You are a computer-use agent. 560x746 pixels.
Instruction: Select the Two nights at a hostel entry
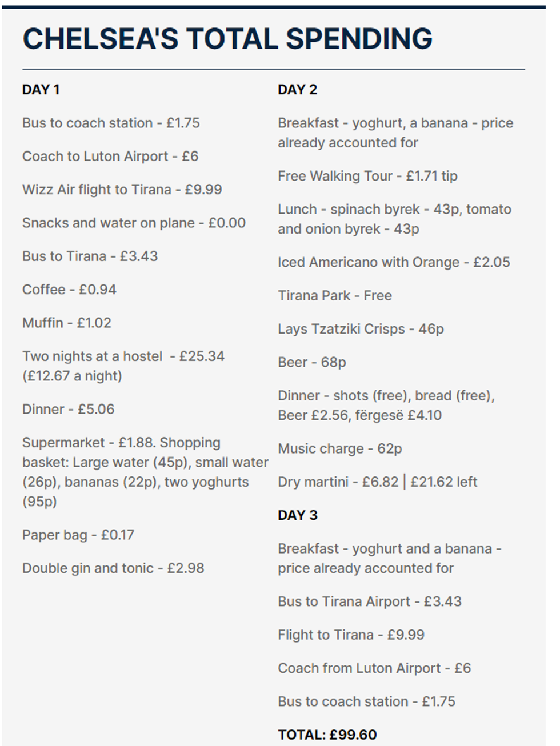pyautogui.click(x=123, y=356)
